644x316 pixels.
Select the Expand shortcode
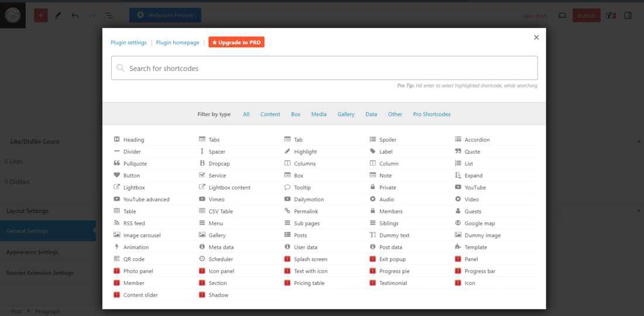468,175
